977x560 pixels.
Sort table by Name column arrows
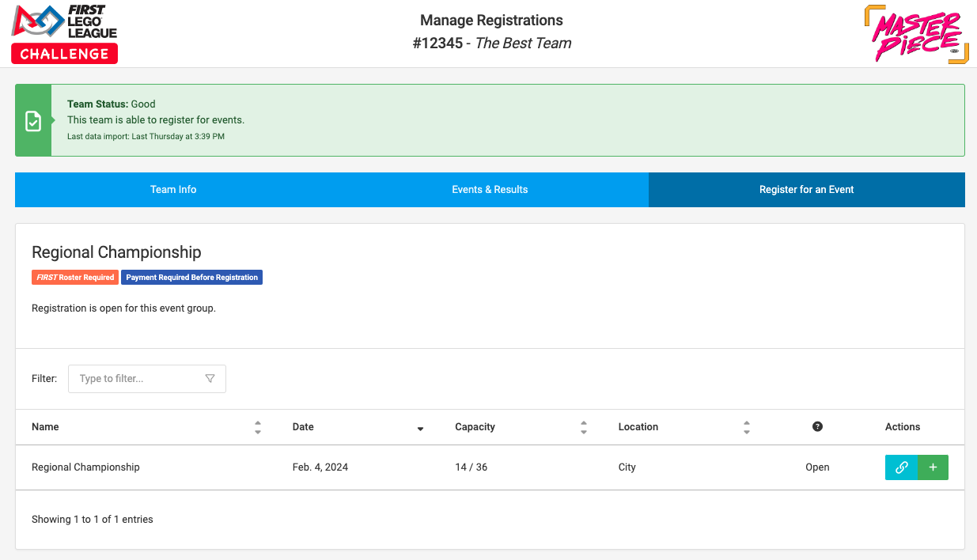click(258, 427)
